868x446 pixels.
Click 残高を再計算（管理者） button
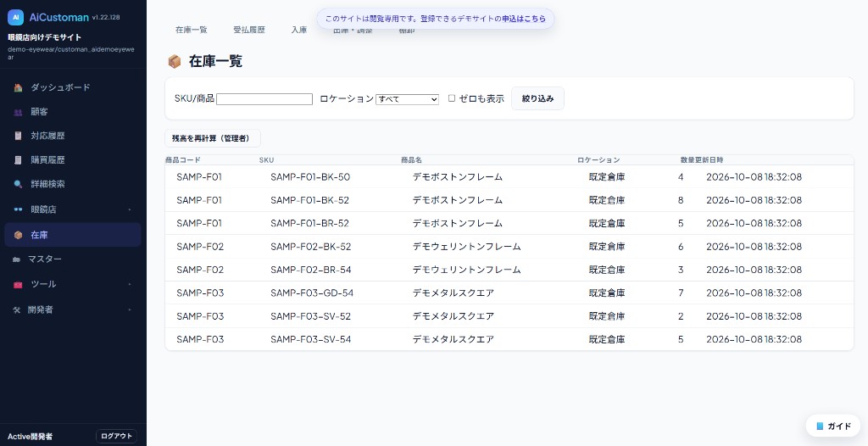point(213,138)
